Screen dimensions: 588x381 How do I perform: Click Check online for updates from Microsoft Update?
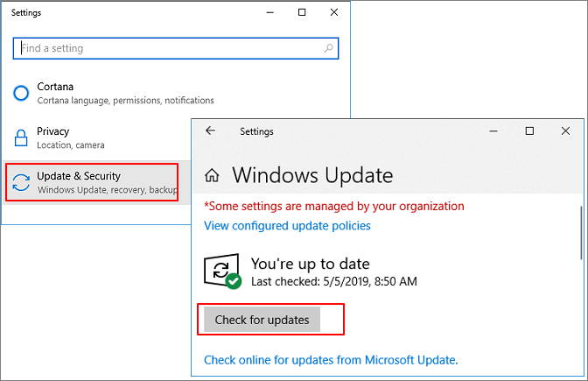point(331,360)
